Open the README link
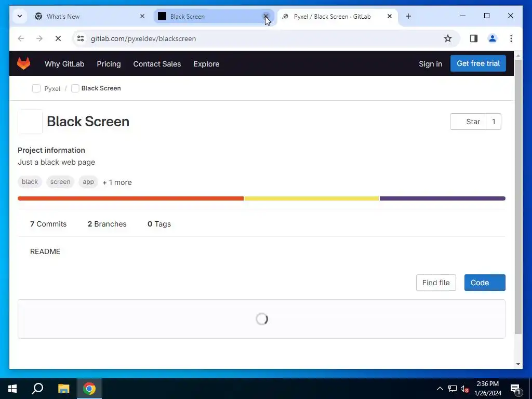 pyautogui.click(x=45, y=251)
